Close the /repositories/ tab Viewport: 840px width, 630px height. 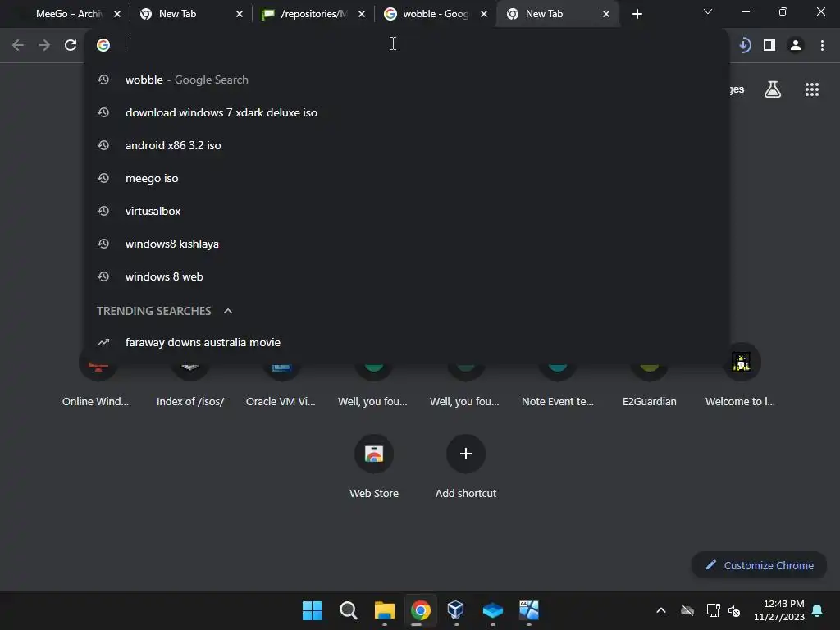coord(362,14)
